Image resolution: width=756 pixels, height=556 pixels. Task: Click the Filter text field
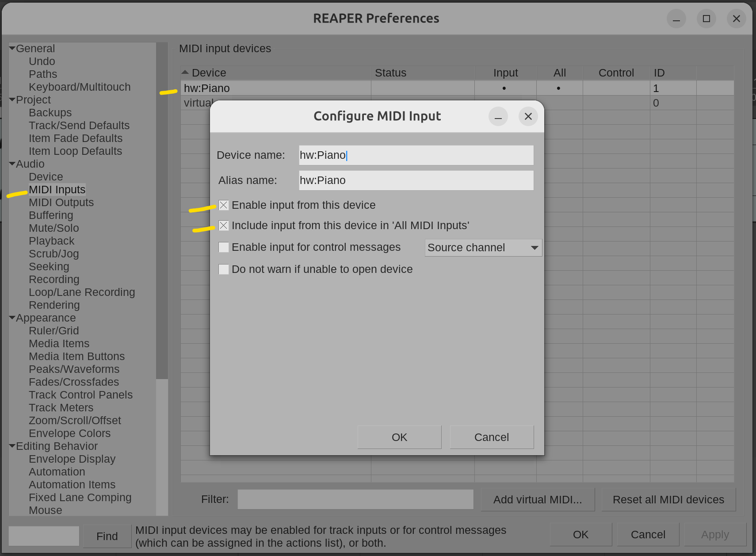[x=355, y=499]
